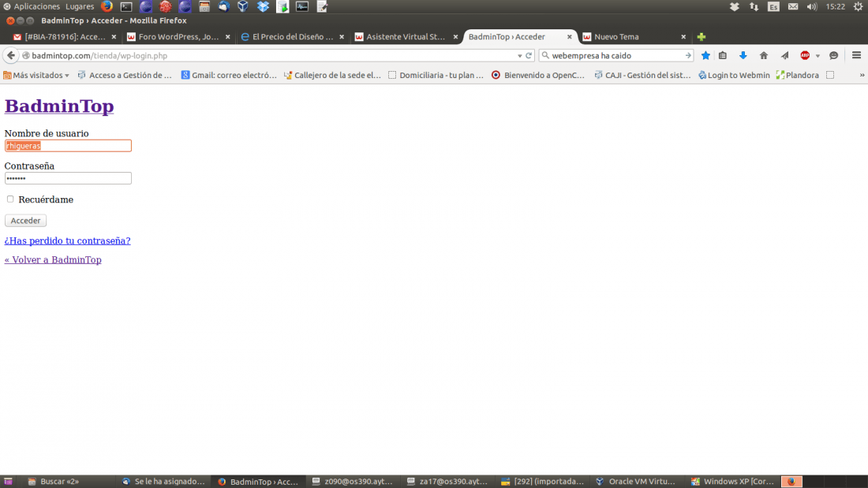Switch to z090@os390 taskbar window
The image size is (868, 488).
pyautogui.click(x=353, y=482)
